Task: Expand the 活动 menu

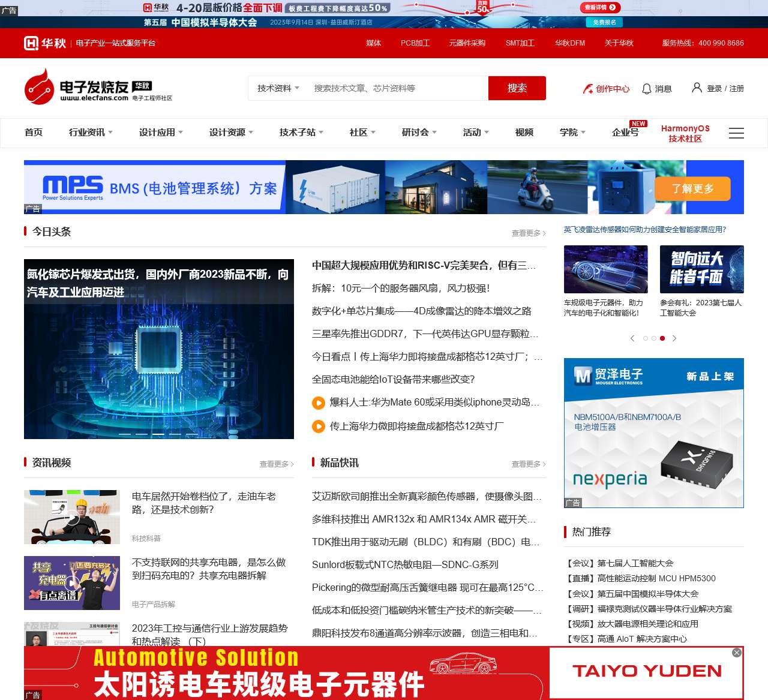Action: click(476, 133)
